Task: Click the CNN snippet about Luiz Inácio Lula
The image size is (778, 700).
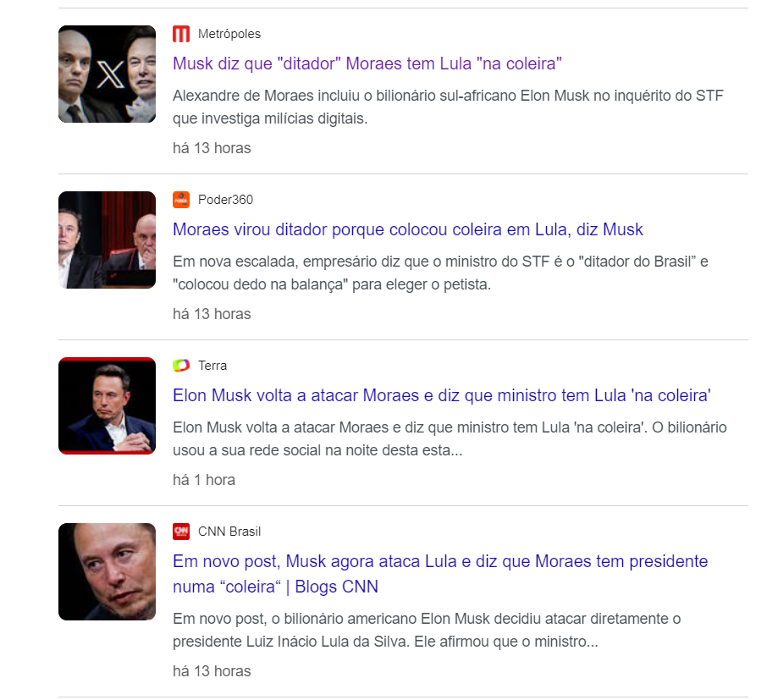Action: click(x=427, y=630)
